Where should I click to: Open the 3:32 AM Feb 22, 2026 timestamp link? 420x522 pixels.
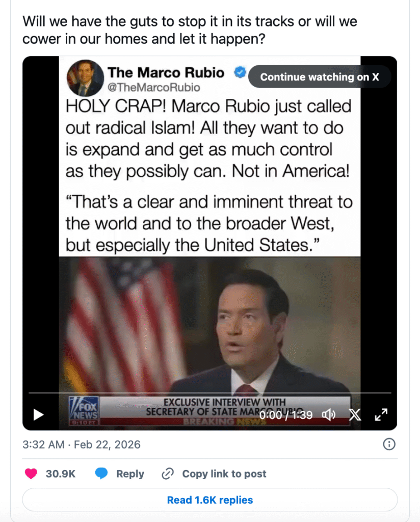coord(82,444)
